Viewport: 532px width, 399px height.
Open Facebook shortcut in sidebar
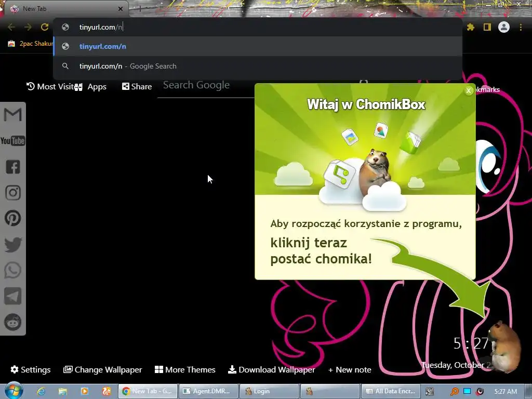point(13,167)
